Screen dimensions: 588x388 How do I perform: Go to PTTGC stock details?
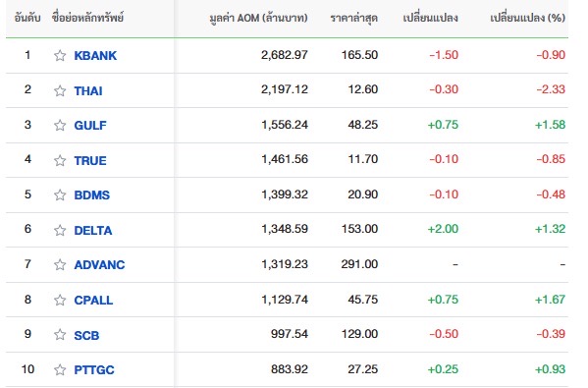click(94, 369)
